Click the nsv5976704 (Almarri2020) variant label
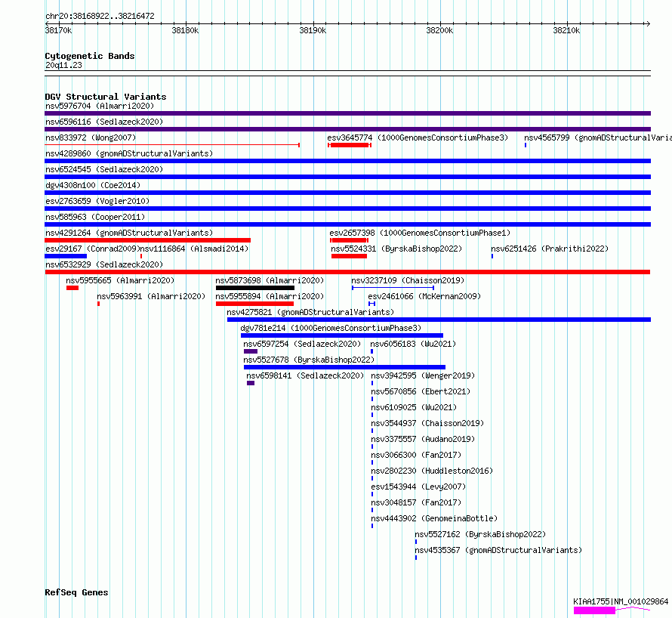672x618 pixels. [100, 106]
